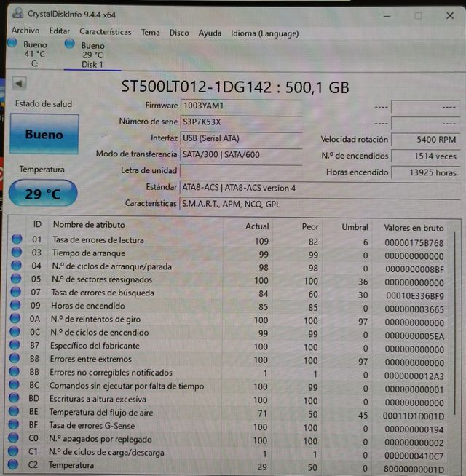Click the blue status orb for drive C:
This screenshot has width=466, height=476.
click(x=12, y=43)
